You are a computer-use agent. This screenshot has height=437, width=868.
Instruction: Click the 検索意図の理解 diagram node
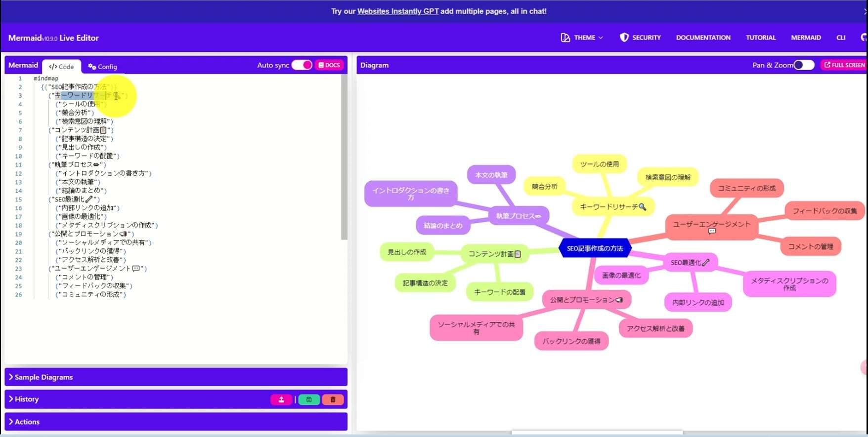(x=668, y=177)
